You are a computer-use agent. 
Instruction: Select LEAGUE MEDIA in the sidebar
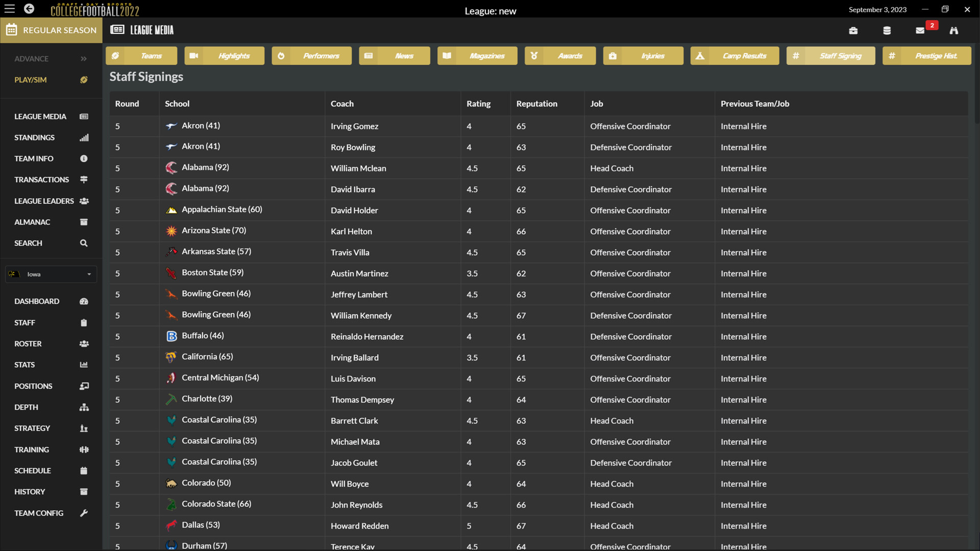40,116
